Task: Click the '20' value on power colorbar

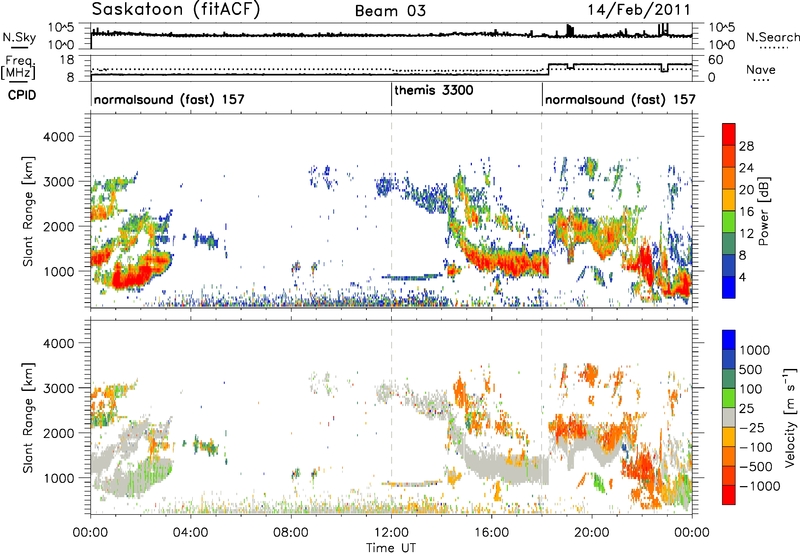Action: pos(746,190)
